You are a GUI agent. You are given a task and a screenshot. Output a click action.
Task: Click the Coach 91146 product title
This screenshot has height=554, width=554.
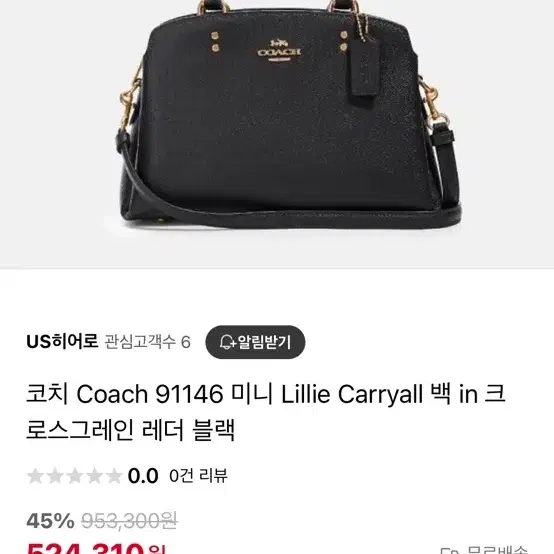266,412
